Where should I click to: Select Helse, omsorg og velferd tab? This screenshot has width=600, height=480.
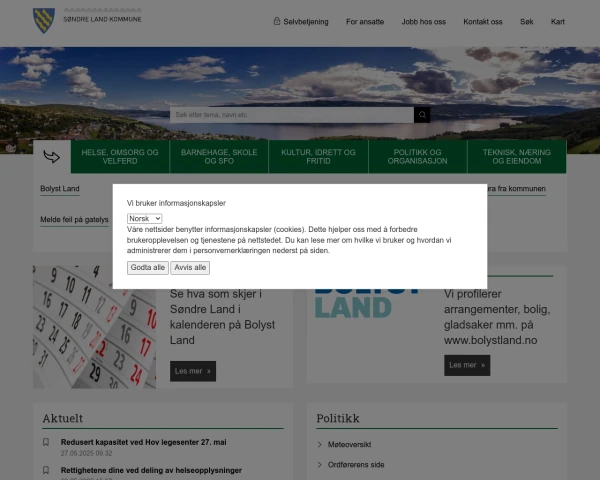(x=120, y=157)
